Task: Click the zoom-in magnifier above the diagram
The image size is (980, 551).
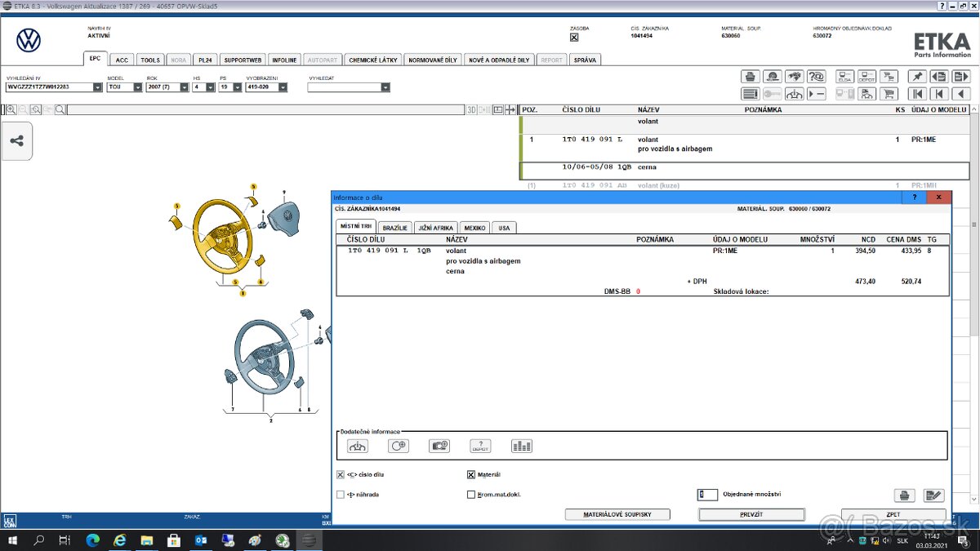Action: tap(11, 109)
